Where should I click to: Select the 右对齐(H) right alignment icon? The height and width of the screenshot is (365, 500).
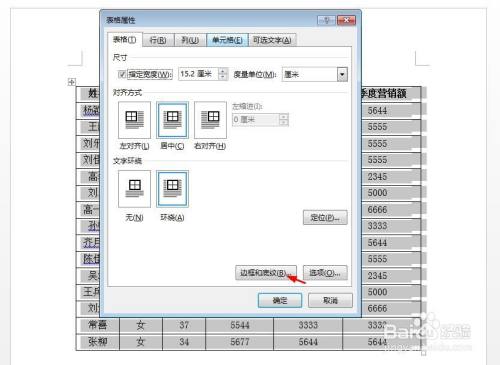pyautogui.click(x=210, y=120)
